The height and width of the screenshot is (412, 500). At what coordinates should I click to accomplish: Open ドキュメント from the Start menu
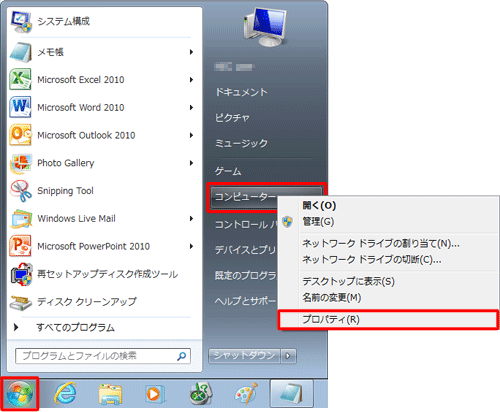tap(241, 92)
